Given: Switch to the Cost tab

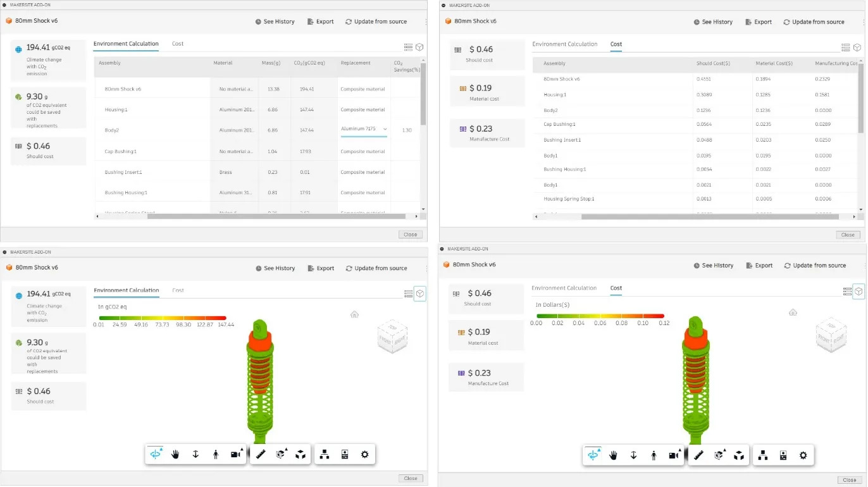Looking at the screenshot, I should tap(178, 44).
